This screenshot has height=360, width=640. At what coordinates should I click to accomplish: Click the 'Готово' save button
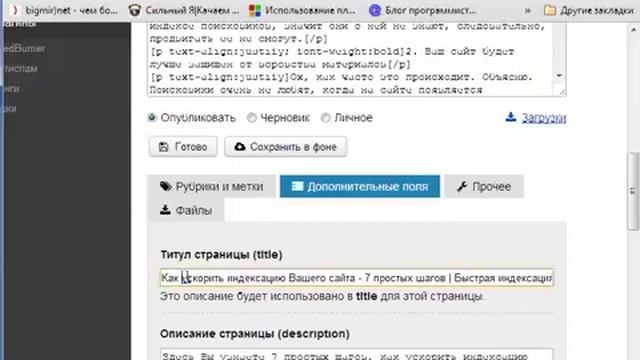tap(183, 147)
